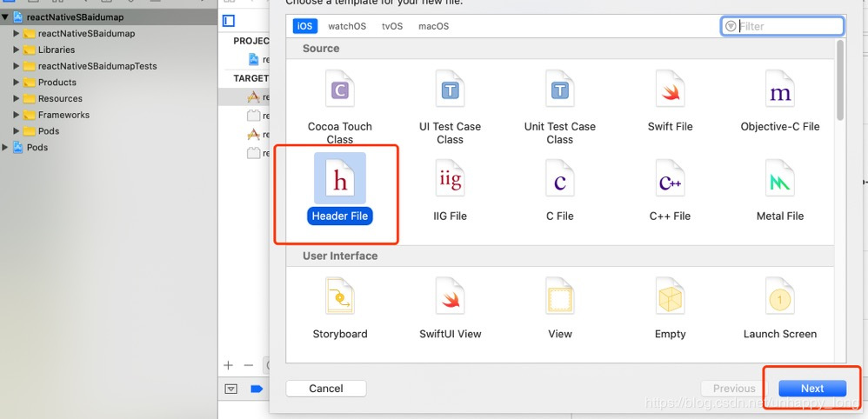
Task: Click the template list vertical scrollbar
Action: click(840, 80)
